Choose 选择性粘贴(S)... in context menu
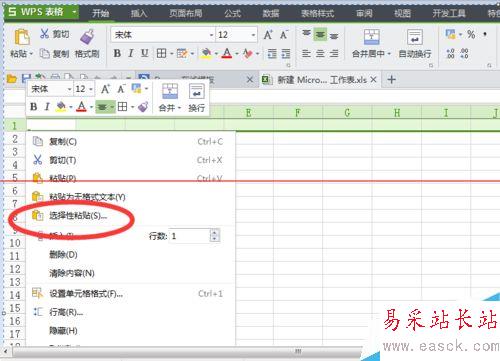 (131, 216)
